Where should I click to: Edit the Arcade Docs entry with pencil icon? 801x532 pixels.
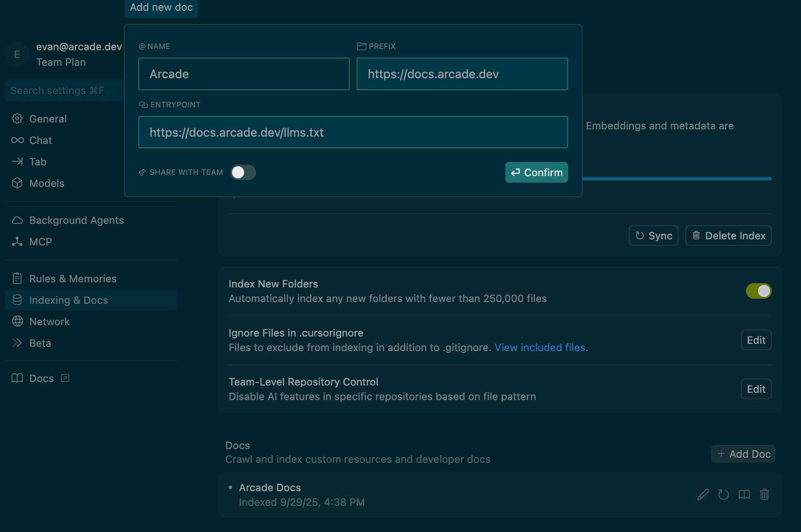[703, 495]
